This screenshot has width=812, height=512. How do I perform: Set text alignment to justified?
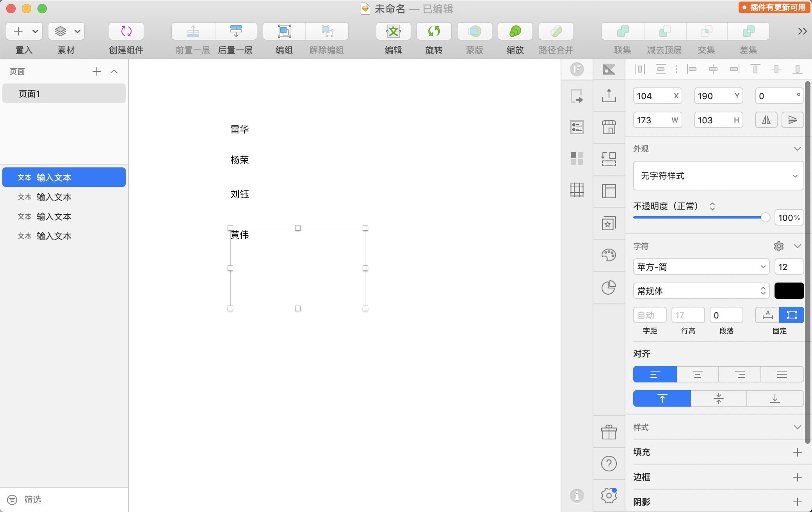(782, 374)
